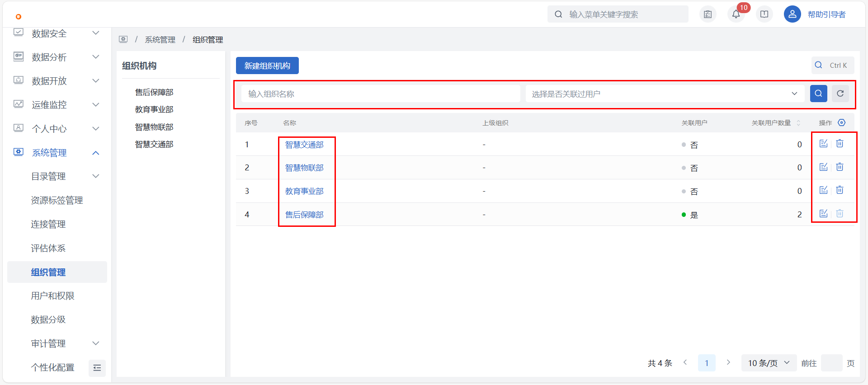The width and height of the screenshot is (868, 385).
Task: Click the 输入组织名称 input field
Action: tap(381, 94)
